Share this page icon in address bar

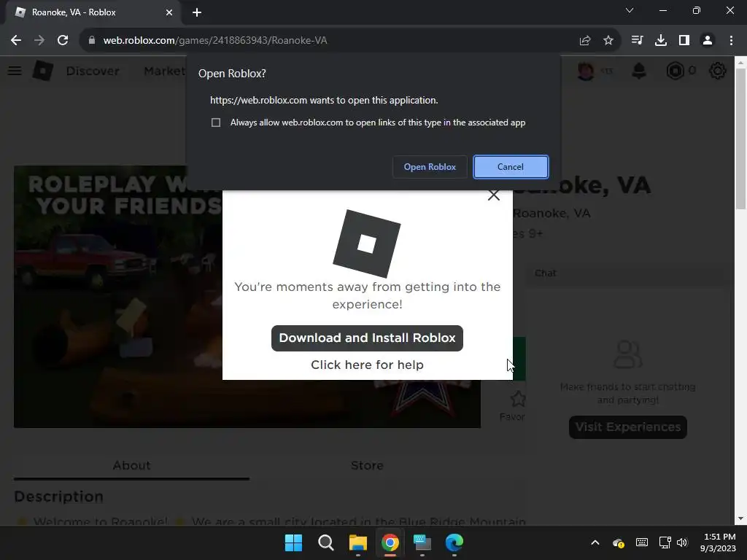[585, 41]
